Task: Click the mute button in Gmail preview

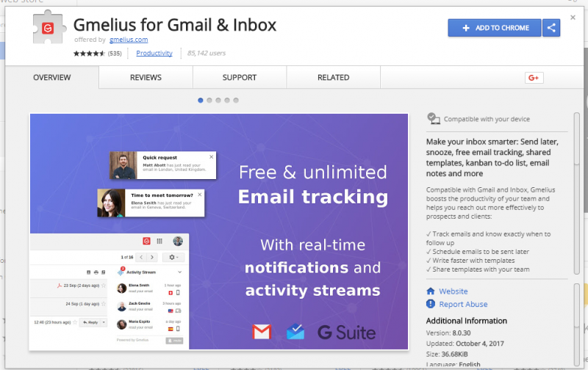Action: click(174, 341)
